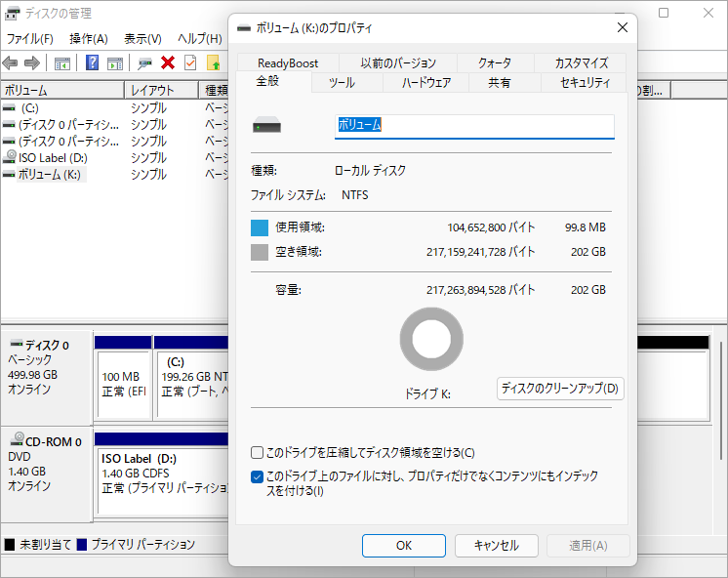Viewport: 728px width, 578px height.
Task: Open the 操作(A) menu
Action: tap(89, 39)
